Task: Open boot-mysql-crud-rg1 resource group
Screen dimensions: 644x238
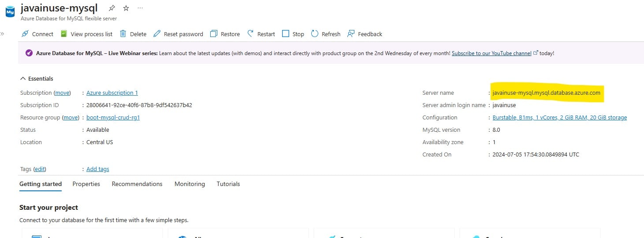Action: (x=113, y=118)
